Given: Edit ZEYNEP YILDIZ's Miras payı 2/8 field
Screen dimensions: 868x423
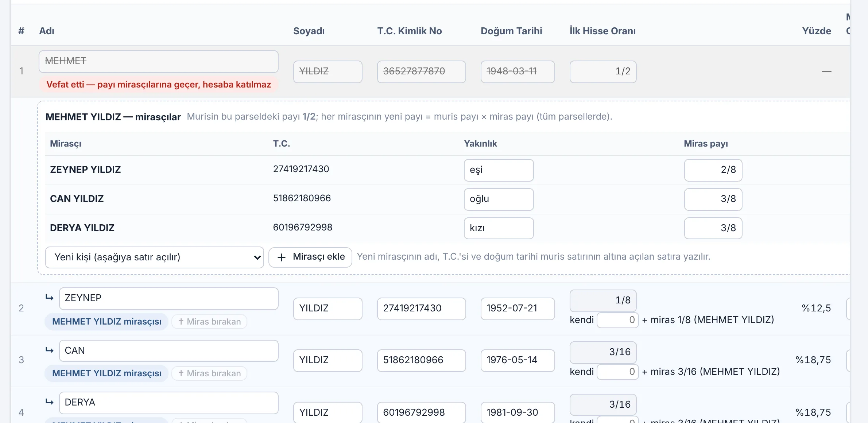Looking at the screenshot, I should pos(713,170).
